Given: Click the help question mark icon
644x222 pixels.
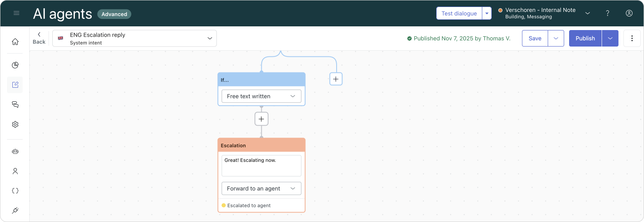Looking at the screenshot, I should pyautogui.click(x=607, y=13).
